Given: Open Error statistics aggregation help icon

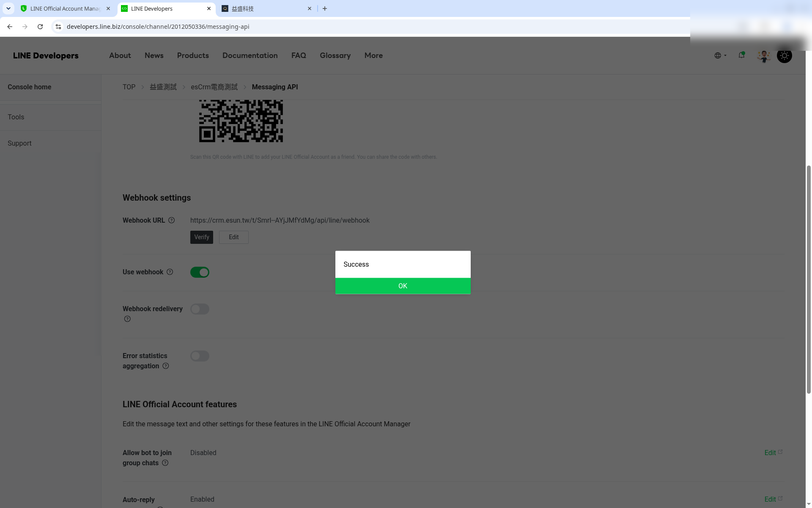Looking at the screenshot, I should click(x=166, y=366).
